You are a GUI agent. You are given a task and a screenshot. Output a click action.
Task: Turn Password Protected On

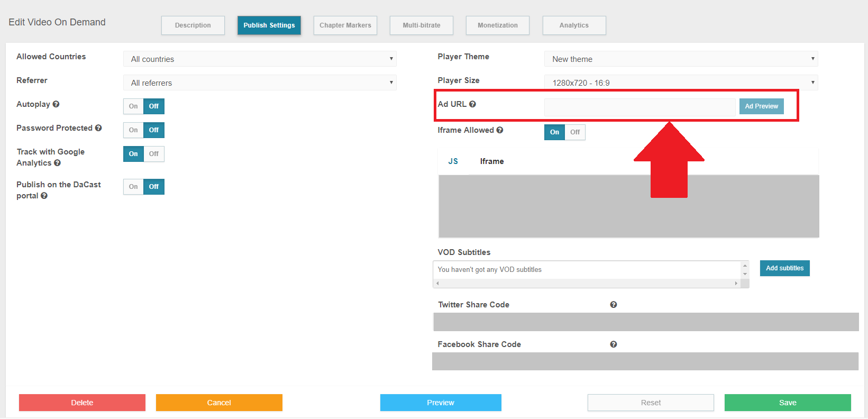[133, 130]
